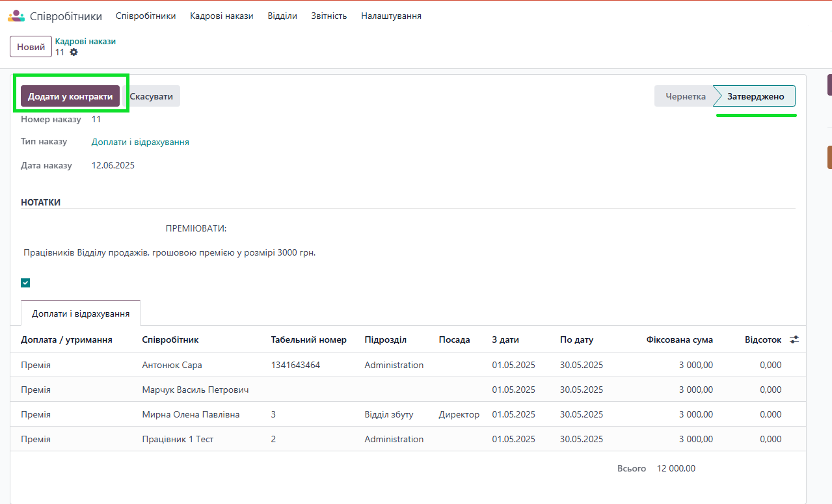
Task: Select the Доплати і відрахування tab
Action: tap(81, 313)
